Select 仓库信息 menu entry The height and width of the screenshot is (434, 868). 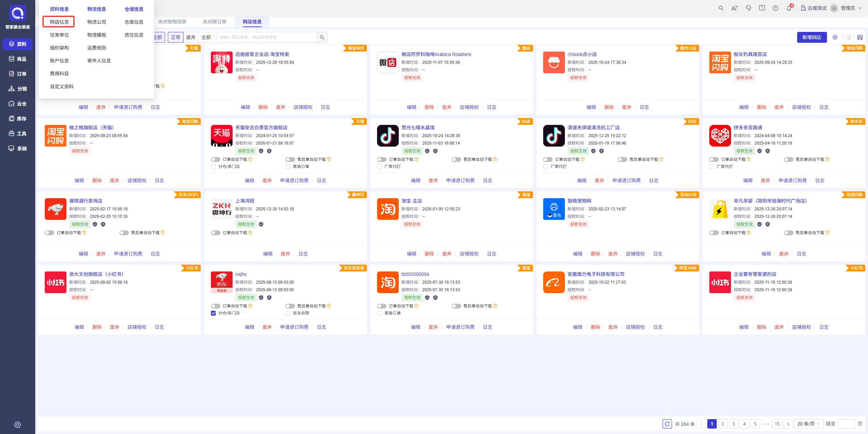134,22
